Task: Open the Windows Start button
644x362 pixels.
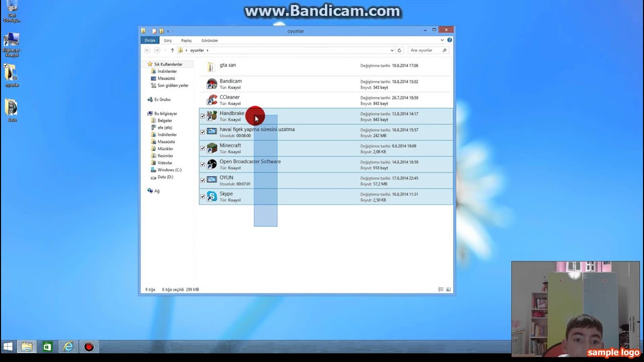Action: (8, 347)
